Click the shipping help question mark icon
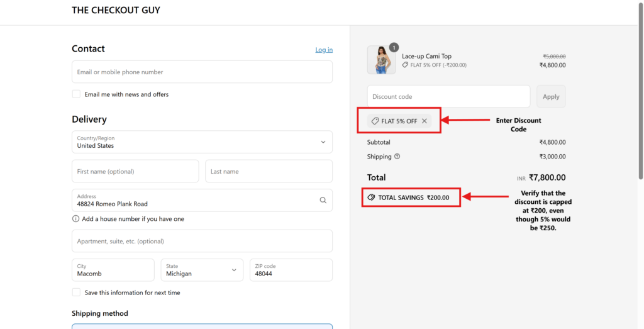Screen dimensions: 644x329 (397, 157)
